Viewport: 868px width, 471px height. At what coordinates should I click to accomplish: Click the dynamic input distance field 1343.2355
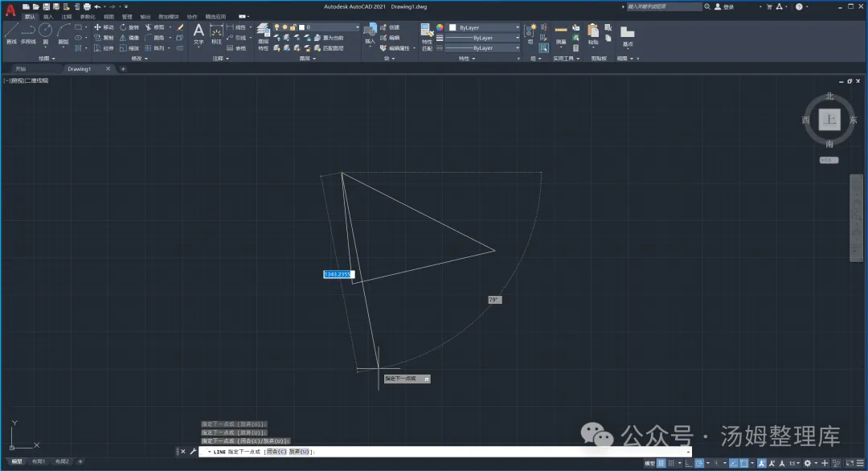[338, 274]
